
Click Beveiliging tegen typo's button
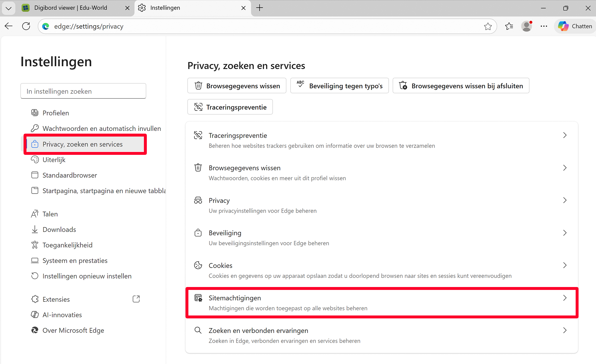click(x=340, y=86)
